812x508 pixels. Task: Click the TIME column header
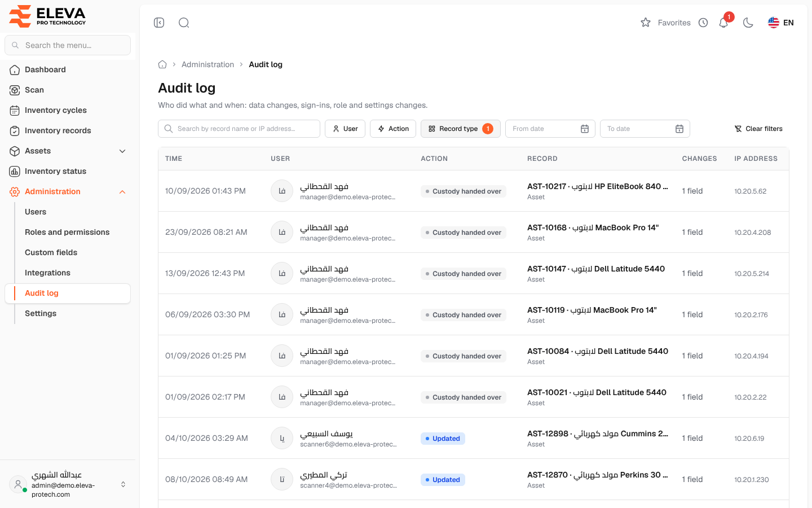pos(174,159)
